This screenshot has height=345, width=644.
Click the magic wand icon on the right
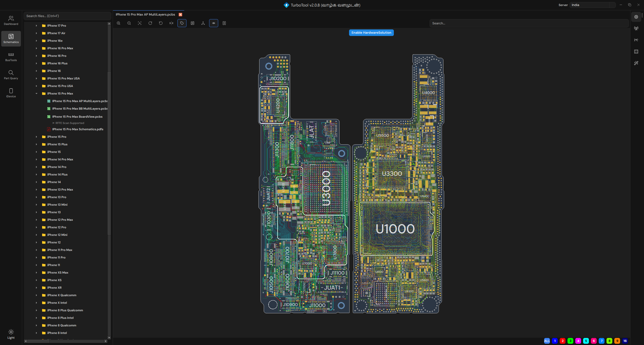coord(636,63)
